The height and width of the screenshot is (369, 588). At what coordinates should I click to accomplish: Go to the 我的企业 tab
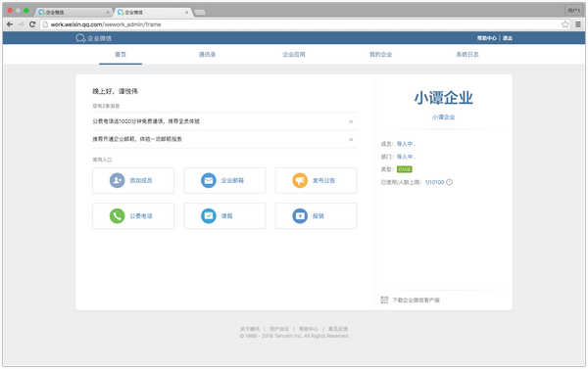(380, 55)
